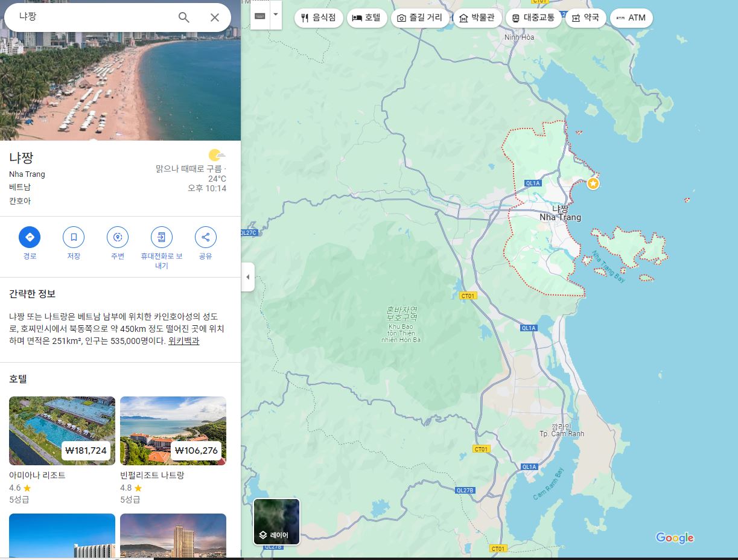Click the 칸호아 province text
Screen dimensions: 738x560
point(20,201)
